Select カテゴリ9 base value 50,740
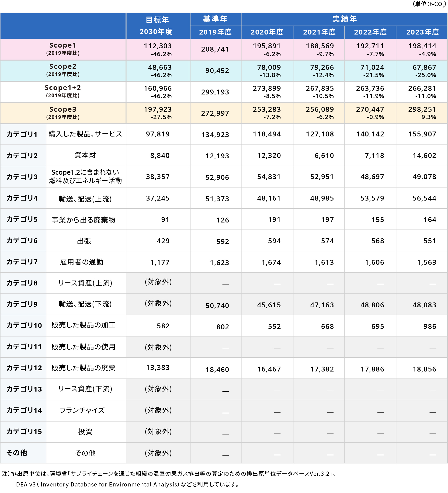 [x=217, y=306]
